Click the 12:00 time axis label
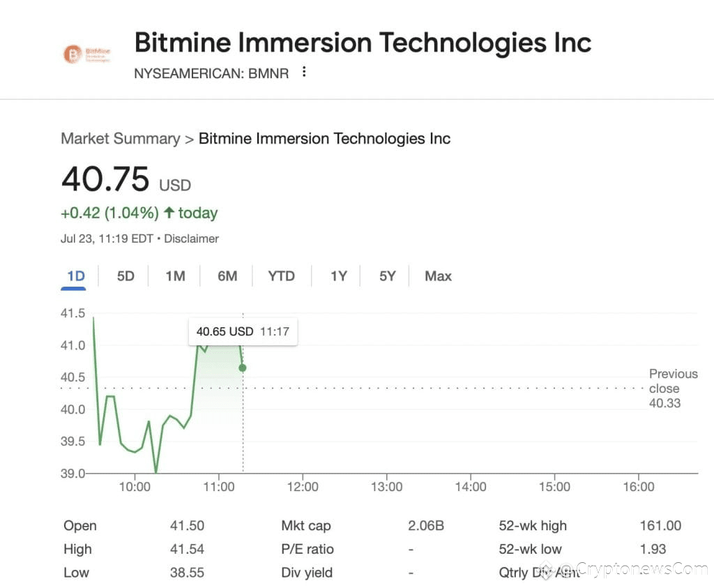The image size is (714, 588). [x=303, y=487]
